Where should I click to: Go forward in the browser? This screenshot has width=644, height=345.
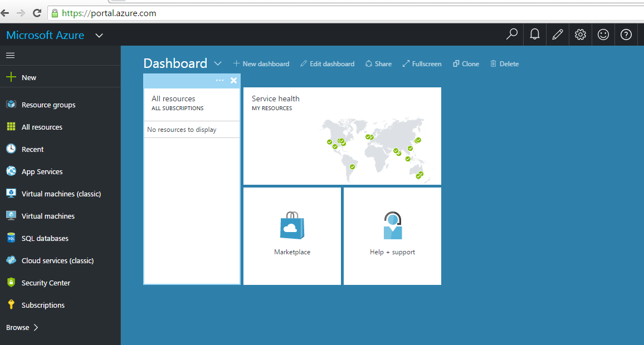coord(21,13)
